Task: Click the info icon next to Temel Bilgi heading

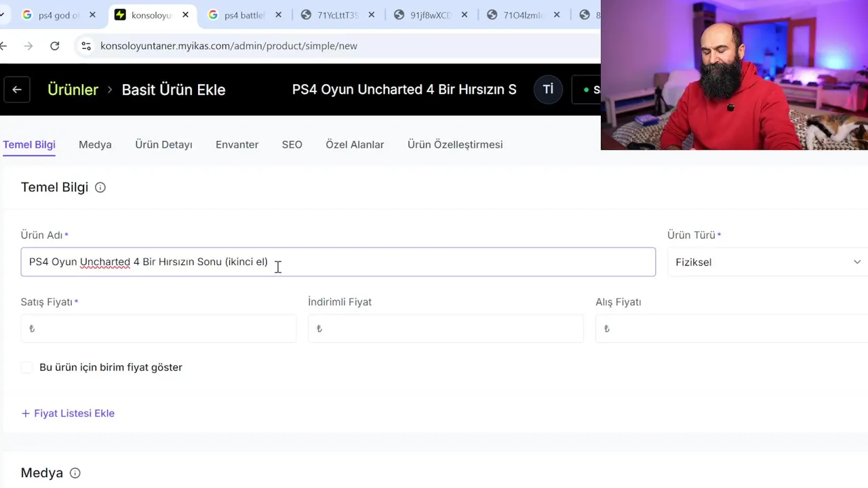Action: [100, 188]
